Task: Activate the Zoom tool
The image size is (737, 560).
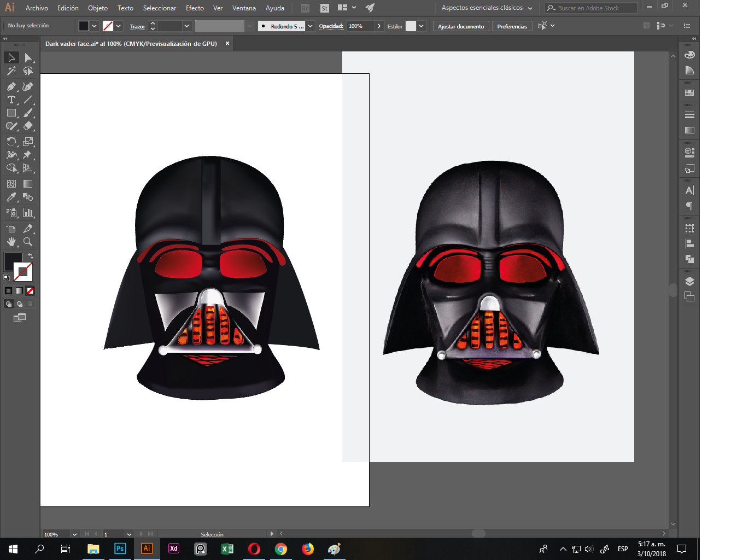Action: (28, 242)
